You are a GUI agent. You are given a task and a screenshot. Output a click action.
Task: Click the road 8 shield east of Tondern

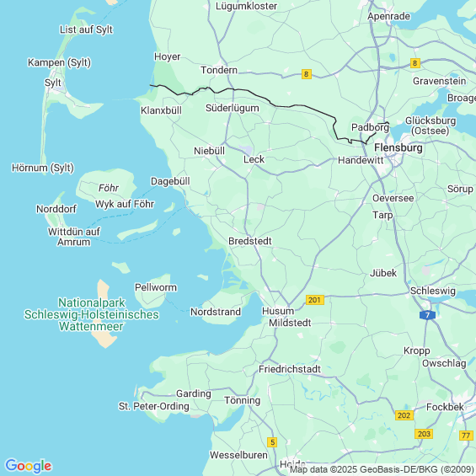point(307,74)
